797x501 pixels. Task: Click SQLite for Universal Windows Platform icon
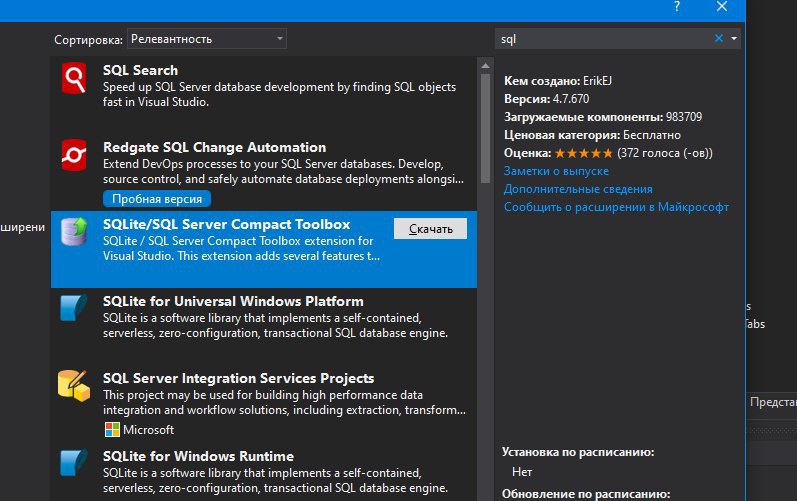point(74,308)
